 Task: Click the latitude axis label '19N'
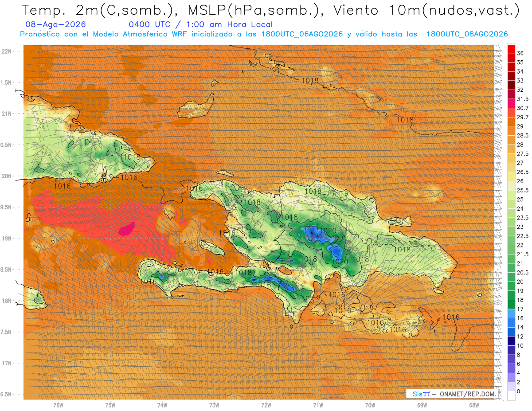pyautogui.click(x=7, y=239)
